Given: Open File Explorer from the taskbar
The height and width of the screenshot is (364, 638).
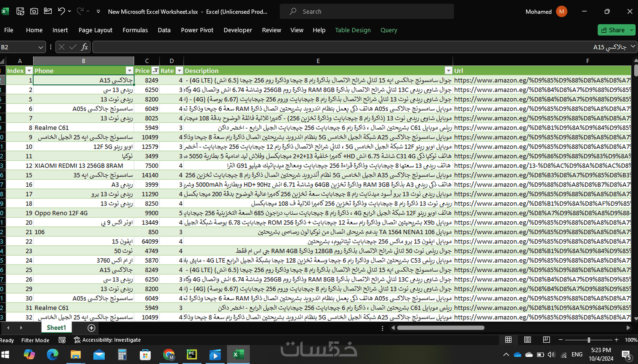Looking at the screenshot, I should (x=76, y=354).
